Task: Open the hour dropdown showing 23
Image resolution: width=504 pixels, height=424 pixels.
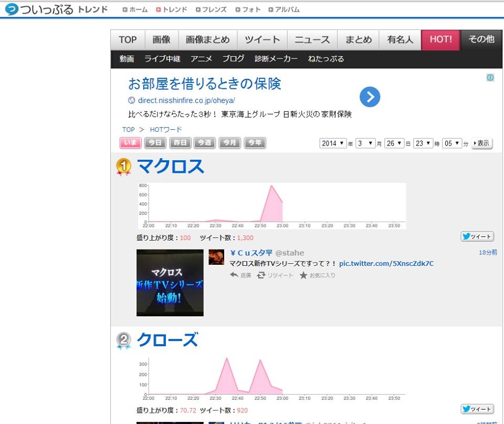Action: (423, 143)
